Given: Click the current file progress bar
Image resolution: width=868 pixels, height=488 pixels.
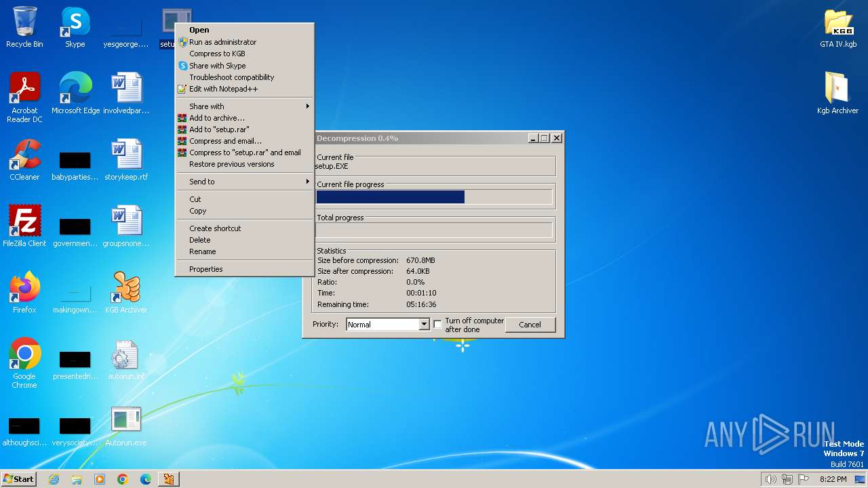Looking at the screenshot, I should click(x=434, y=197).
